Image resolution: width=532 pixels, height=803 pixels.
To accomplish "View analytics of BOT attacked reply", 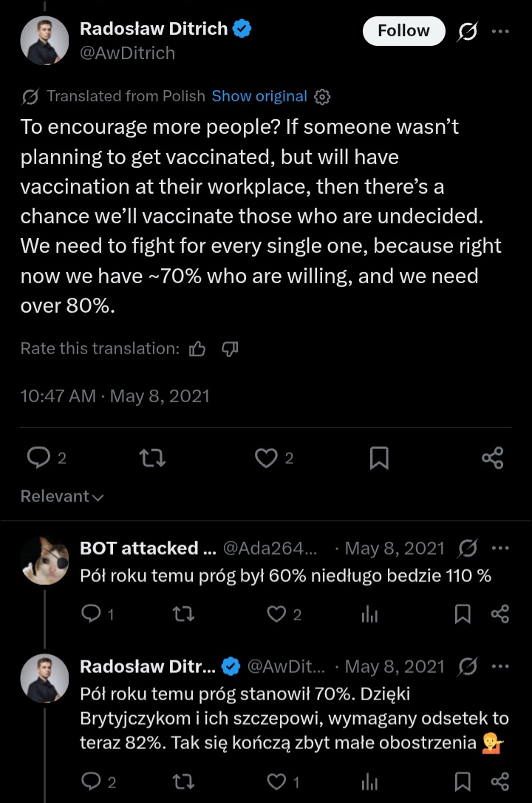I will 369,614.
